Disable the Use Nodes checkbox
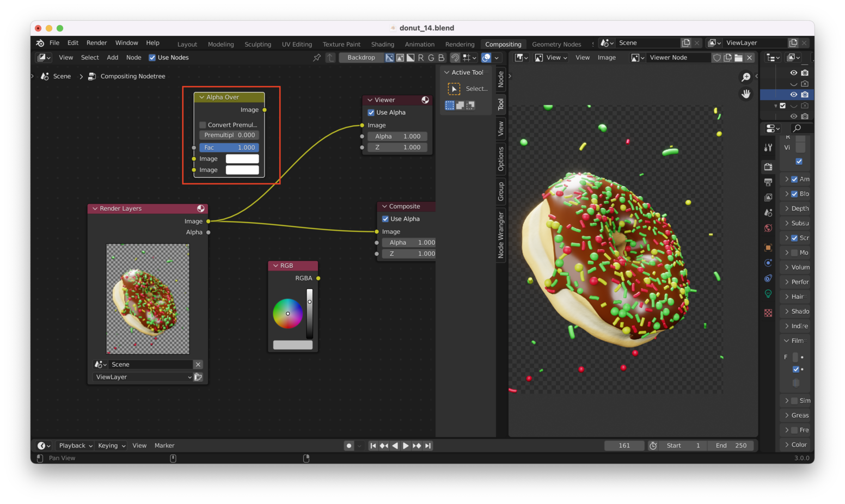The width and height of the screenshot is (845, 504). click(x=152, y=58)
